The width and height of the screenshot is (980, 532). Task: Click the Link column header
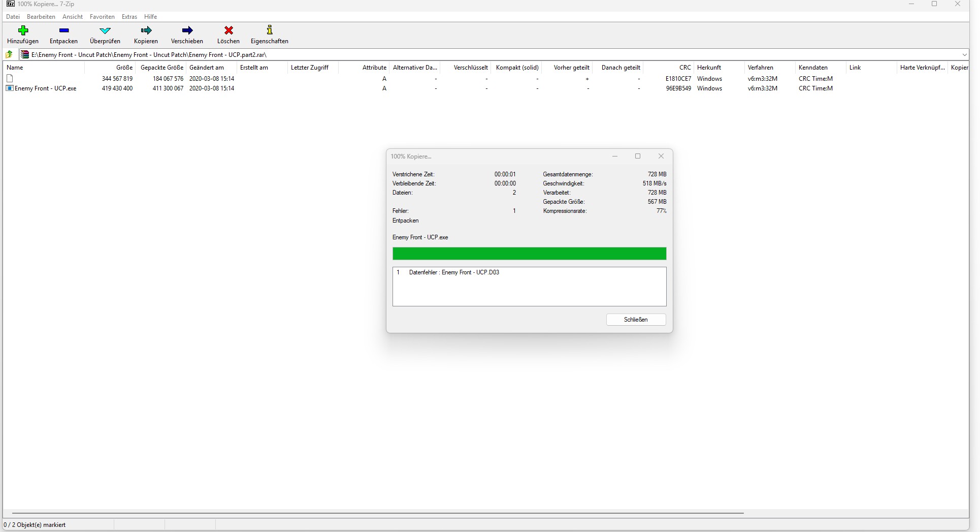tap(872, 68)
